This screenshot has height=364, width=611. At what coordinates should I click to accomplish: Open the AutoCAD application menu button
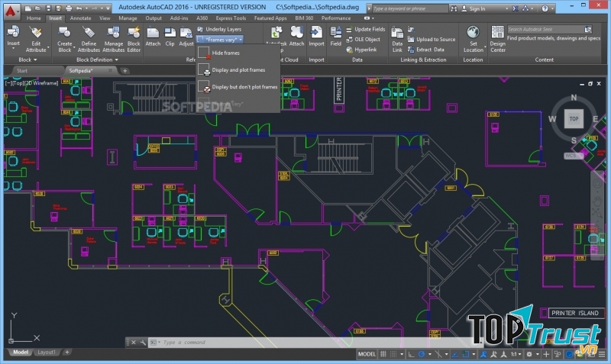coord(11,11)
